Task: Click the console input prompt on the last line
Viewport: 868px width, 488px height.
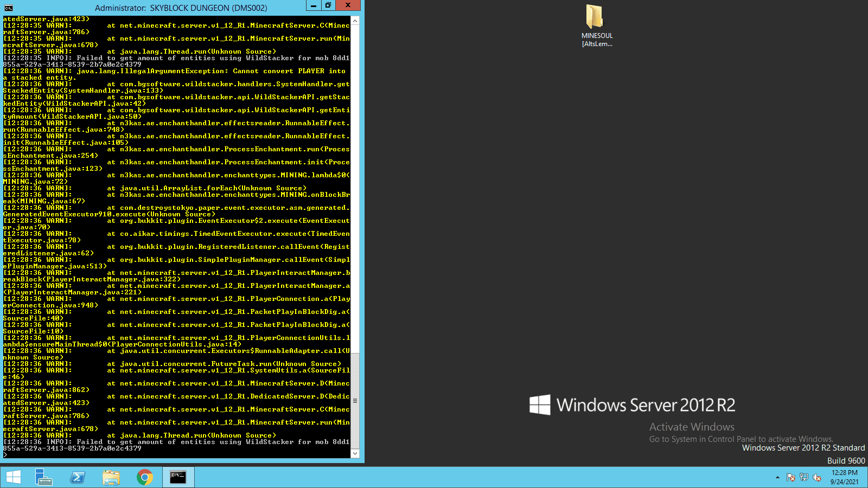Action: click(x=5, y=455)
